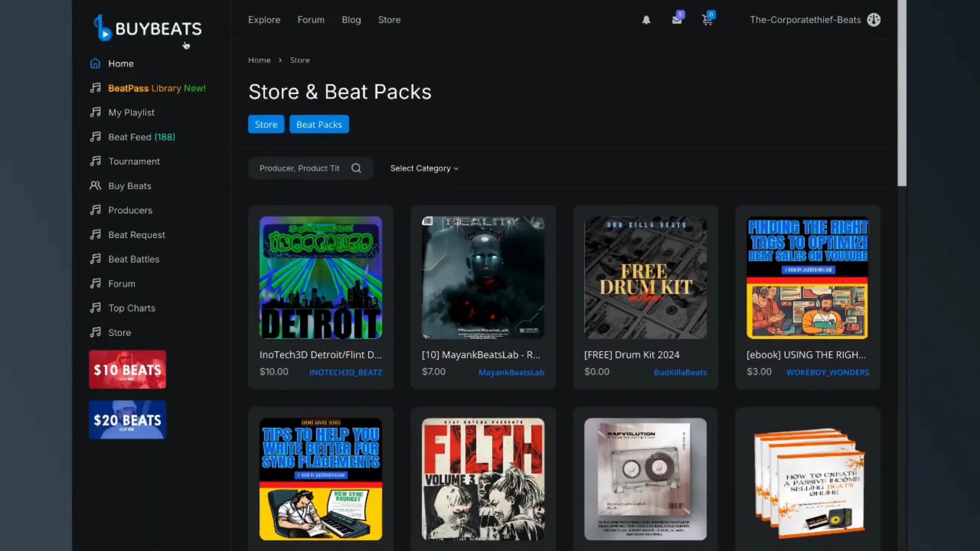Screen dimensions: 980x551
Task: Open the messages envelope icon
Action: [677, 20]
